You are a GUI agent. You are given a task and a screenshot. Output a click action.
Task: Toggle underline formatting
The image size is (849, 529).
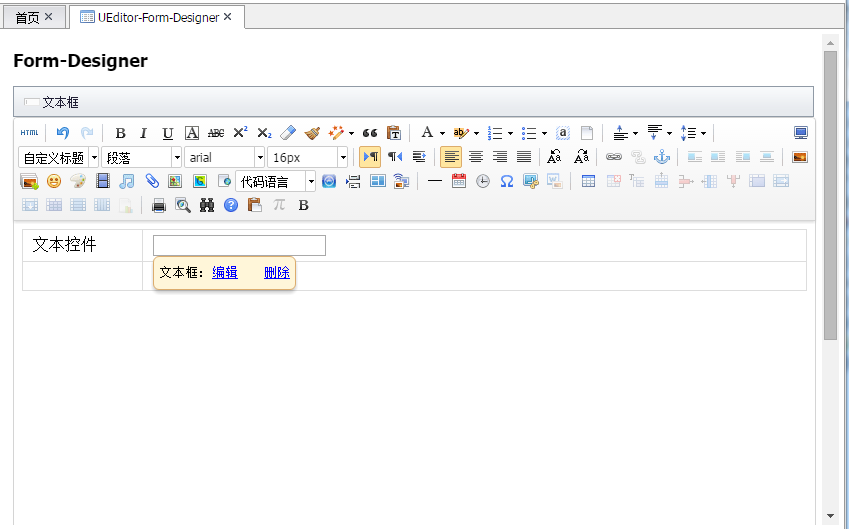pos(168,133)
